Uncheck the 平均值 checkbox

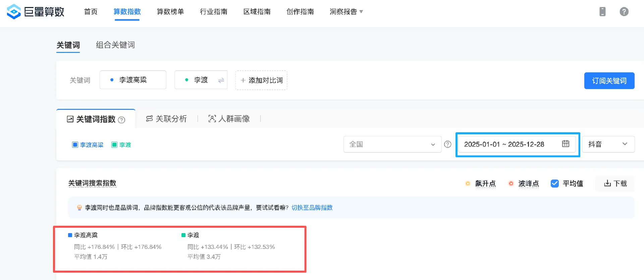(555, 184)
